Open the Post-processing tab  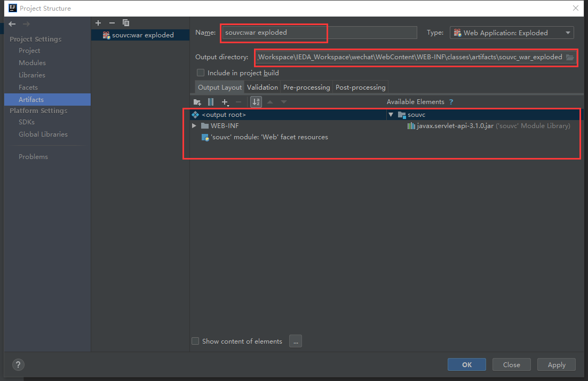pos(360,88)
